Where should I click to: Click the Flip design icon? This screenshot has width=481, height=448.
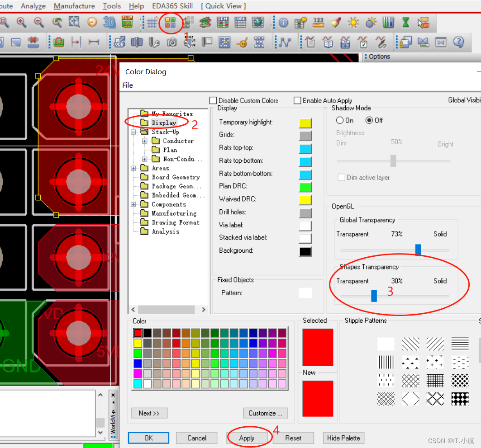[127, 22]
